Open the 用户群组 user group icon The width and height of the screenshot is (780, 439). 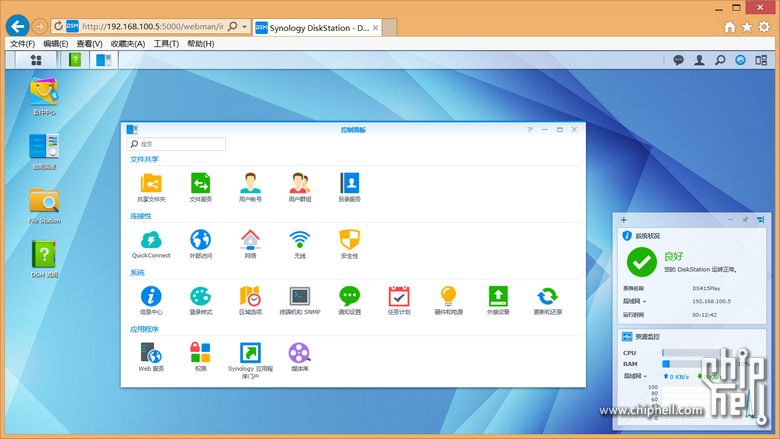[x=299, y=183]
